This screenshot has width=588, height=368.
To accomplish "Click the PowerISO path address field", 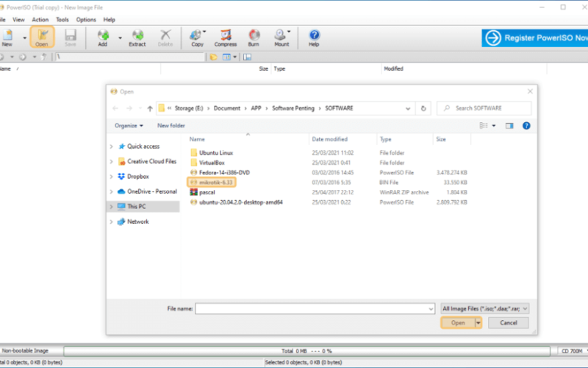I will pos(130,57).
